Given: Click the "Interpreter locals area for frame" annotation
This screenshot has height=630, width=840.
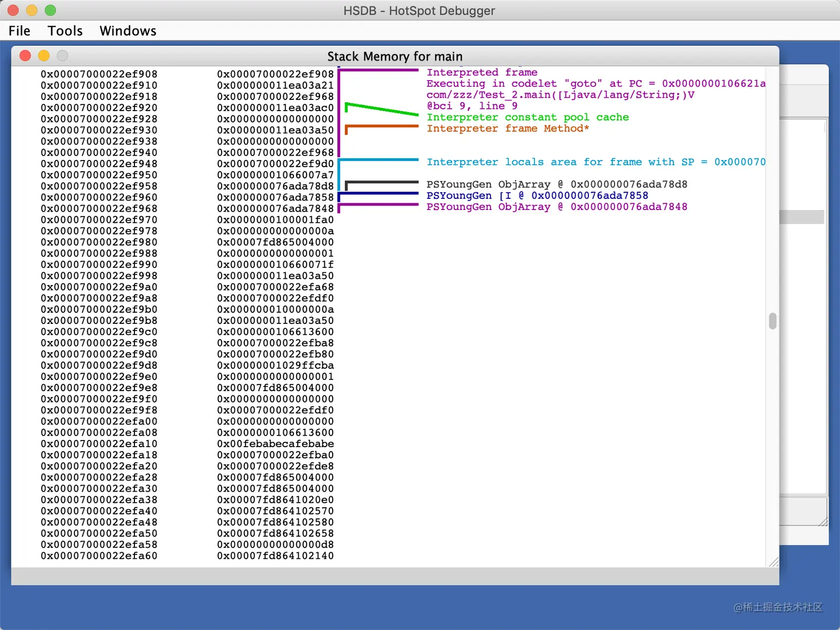Looking at the screenshot, I should (596, 162).
